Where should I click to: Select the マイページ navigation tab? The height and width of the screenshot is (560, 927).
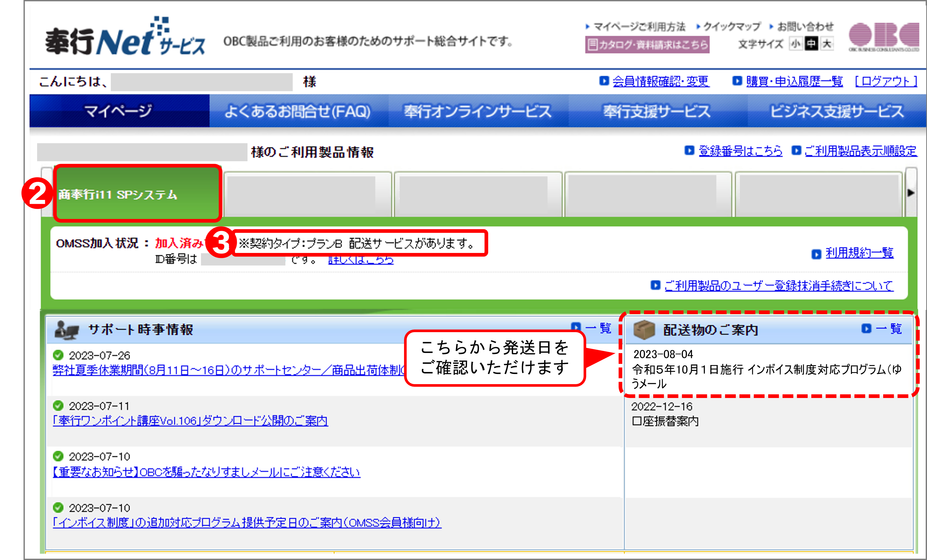119,111
